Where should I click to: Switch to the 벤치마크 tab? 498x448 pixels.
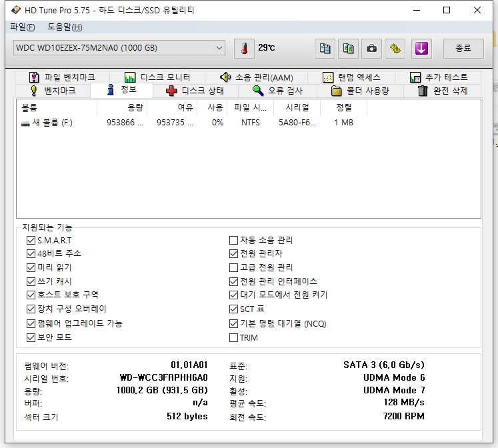coord(53,91)
